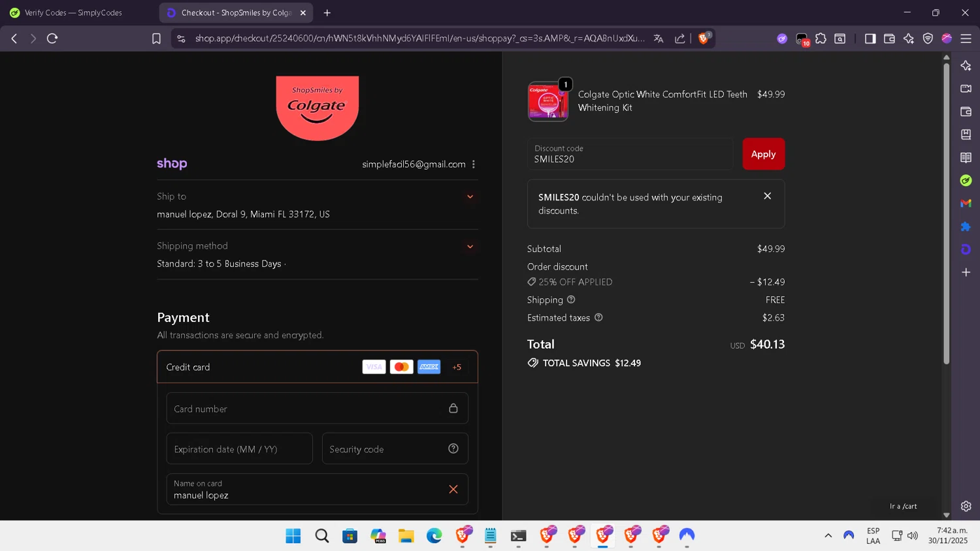The width and height of the screenshot is (980, 551).
Task: Click the Shop logo link
Action: tap(172, 164)
